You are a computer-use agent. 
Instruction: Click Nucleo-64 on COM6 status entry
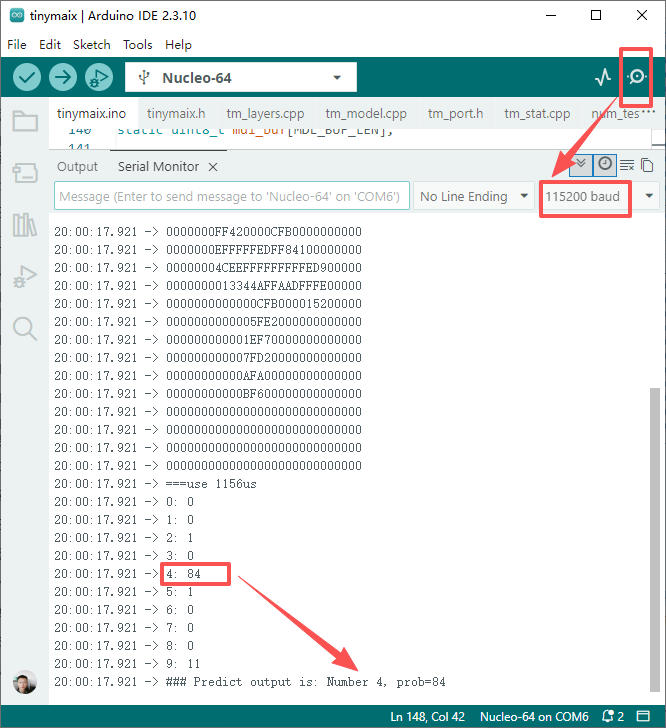534,716
